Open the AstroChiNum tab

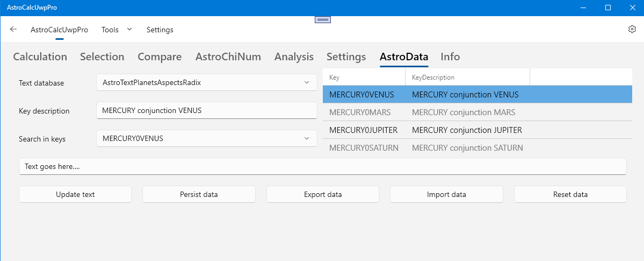tap(228, 57)
